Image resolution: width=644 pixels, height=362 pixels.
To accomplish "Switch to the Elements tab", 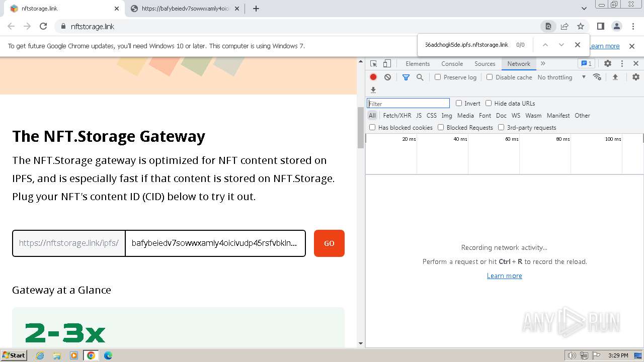I will (x=418, y=64).
